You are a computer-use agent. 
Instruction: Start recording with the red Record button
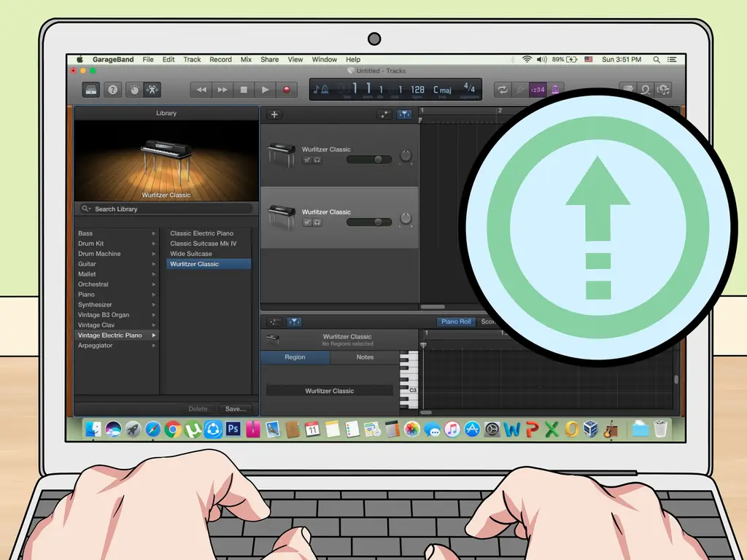pos(287,90)
